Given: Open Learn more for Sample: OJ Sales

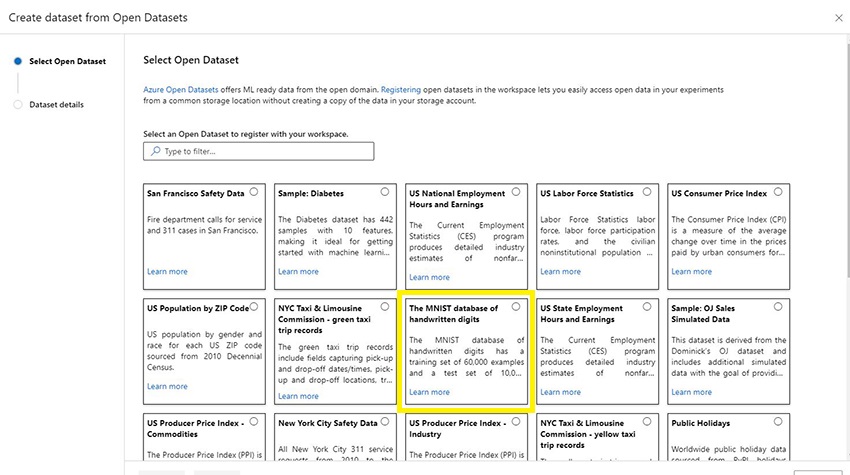Looking at the screenshot, I should click(x=692, y=392).
